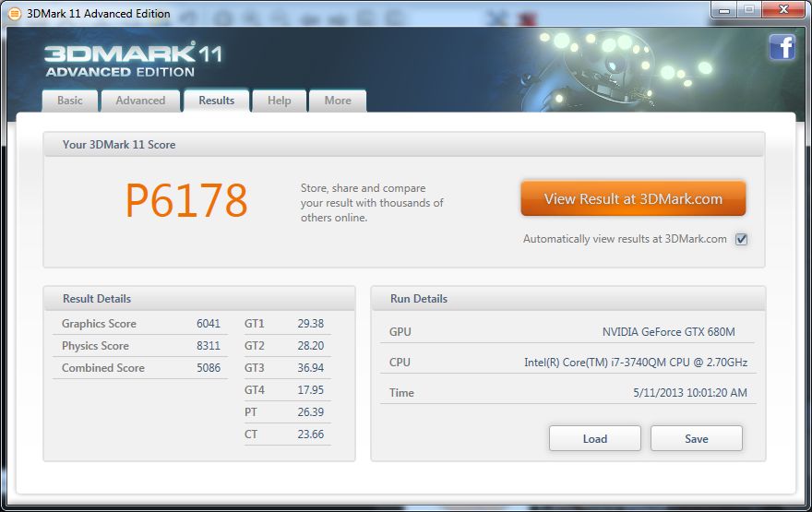Click the Physics Score label

pyautogui.click(x=95, y=346)
